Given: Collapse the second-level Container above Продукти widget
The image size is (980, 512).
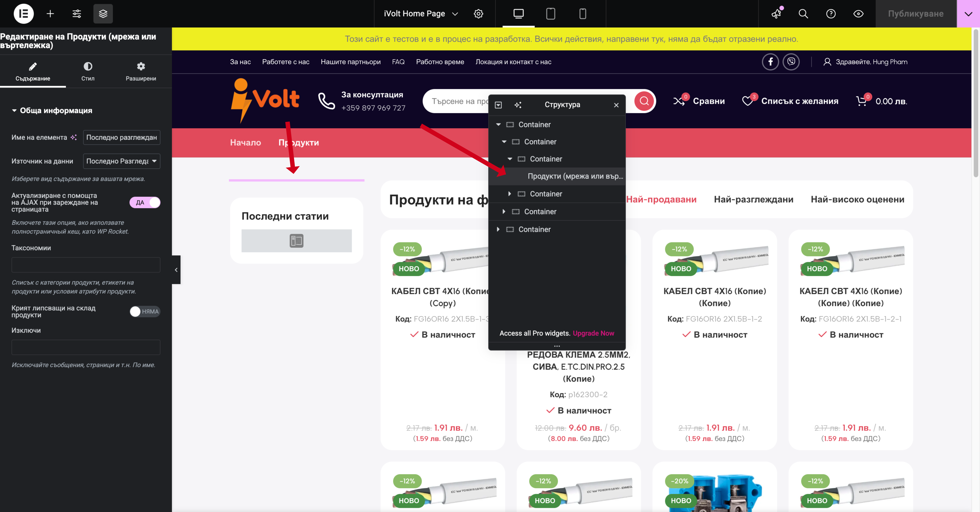Looking at the screenshot, I should [x=504, y=142].
